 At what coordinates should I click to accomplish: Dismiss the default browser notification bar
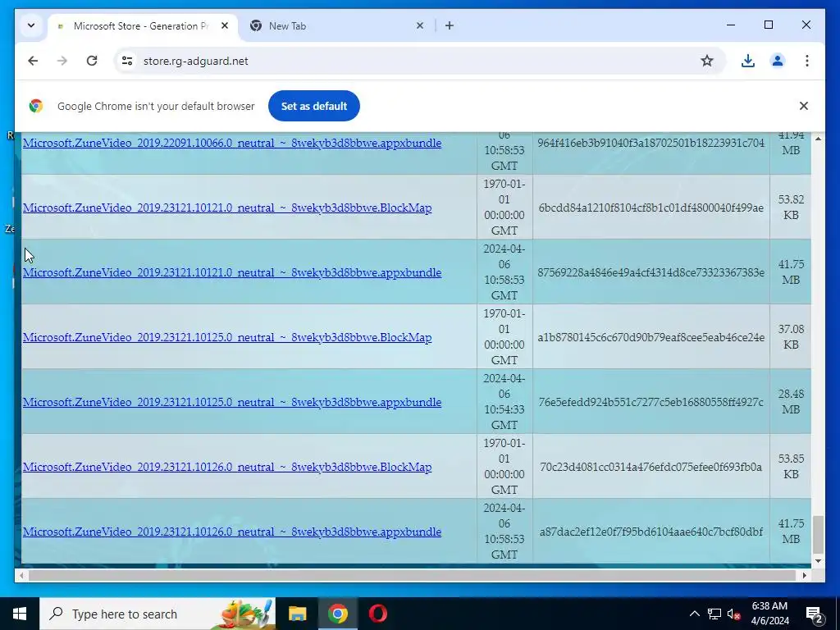pyautogui.click(x=804, y=106)
